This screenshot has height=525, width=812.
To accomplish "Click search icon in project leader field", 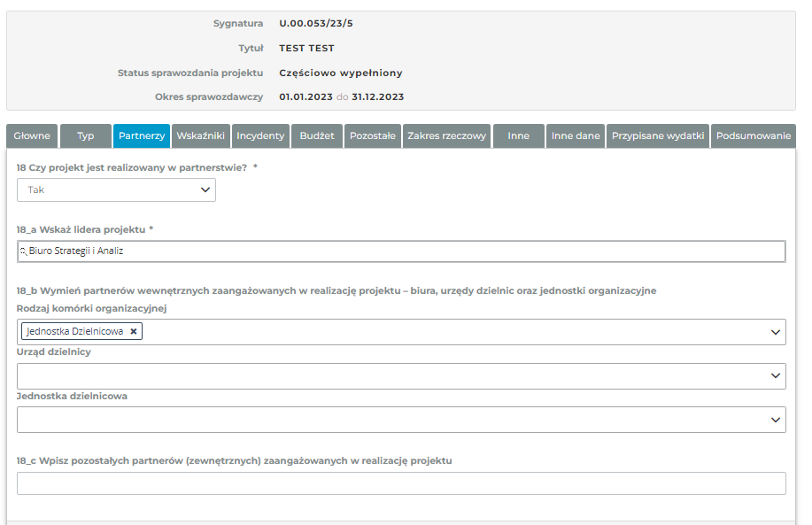I will click(23, 251).
